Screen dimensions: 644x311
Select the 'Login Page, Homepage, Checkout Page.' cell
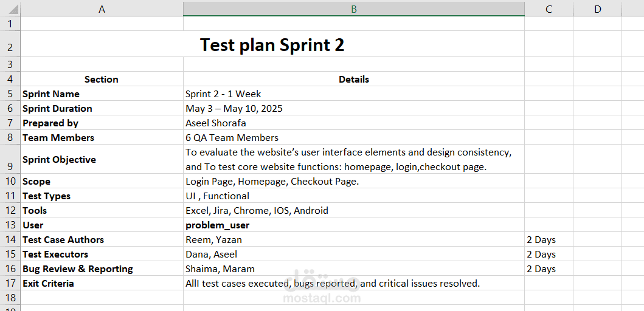pyautogui.click(x=354, y=181)
